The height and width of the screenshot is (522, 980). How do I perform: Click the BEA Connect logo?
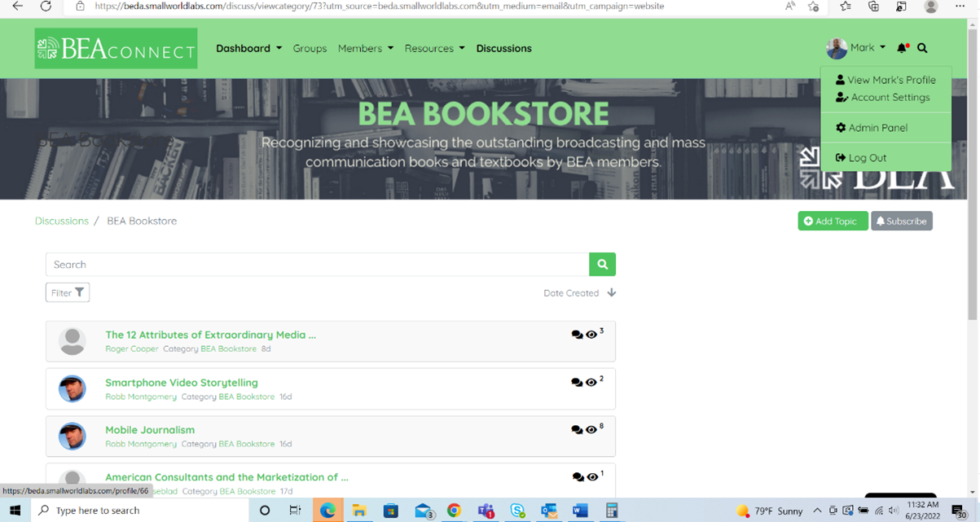click(x=116, y=49)
